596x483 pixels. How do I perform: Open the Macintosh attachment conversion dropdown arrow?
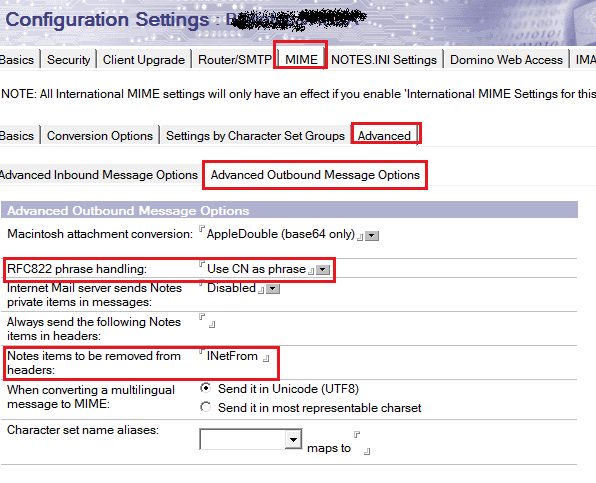[x=372, y=236]
